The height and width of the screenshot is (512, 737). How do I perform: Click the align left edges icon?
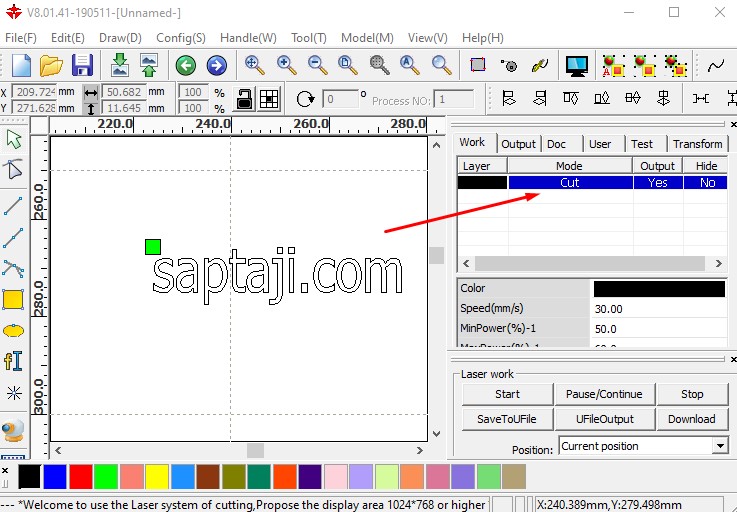(509, 98)
